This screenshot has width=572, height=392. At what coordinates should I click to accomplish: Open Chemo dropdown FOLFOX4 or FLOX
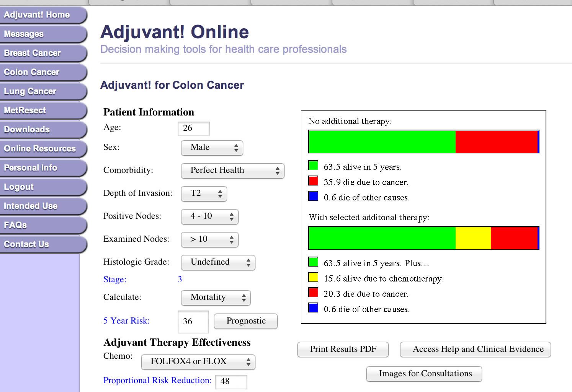click(198, 362)
